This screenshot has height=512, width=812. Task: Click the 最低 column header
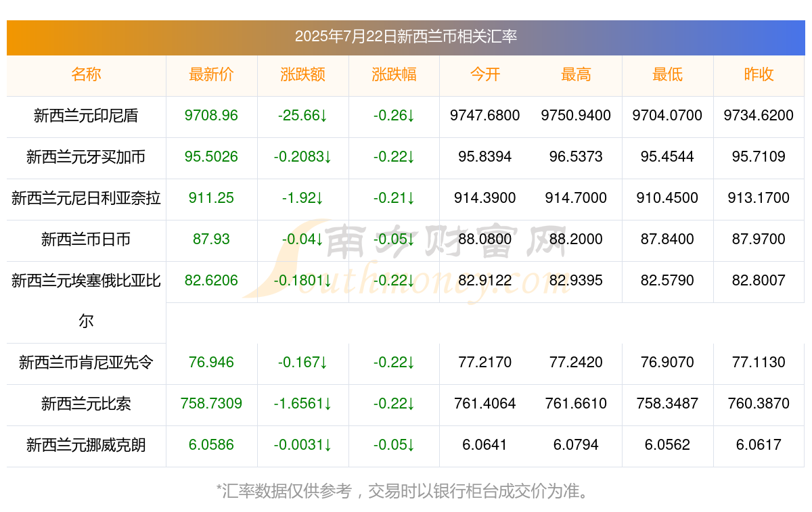pyautogui.click(x=667, y=74)
